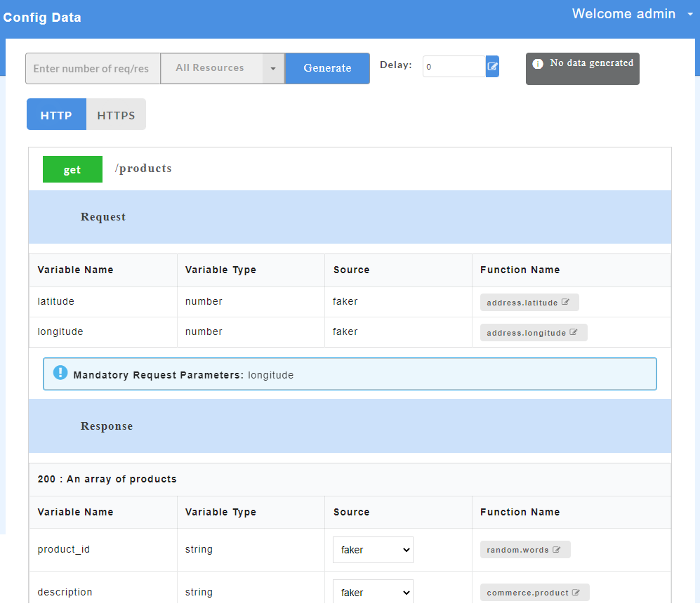Click the '200 : An array of products' row

point(350,479)
